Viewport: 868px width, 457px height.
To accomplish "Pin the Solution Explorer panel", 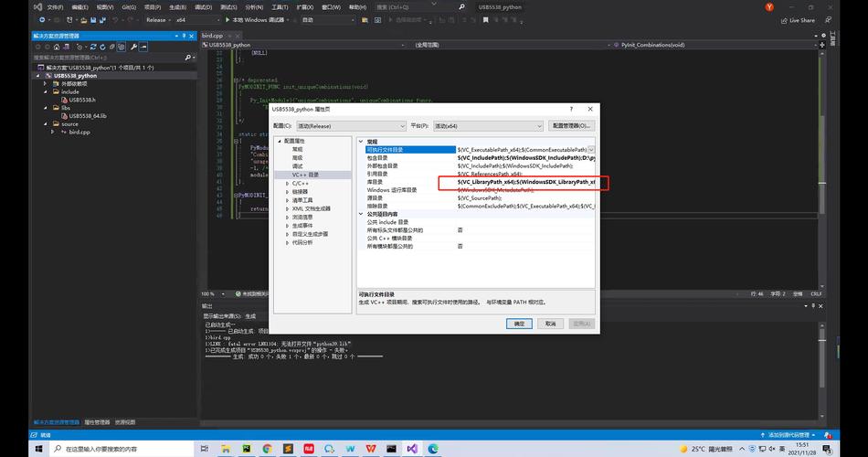I will pyautogui.click(x=184, y=36).
